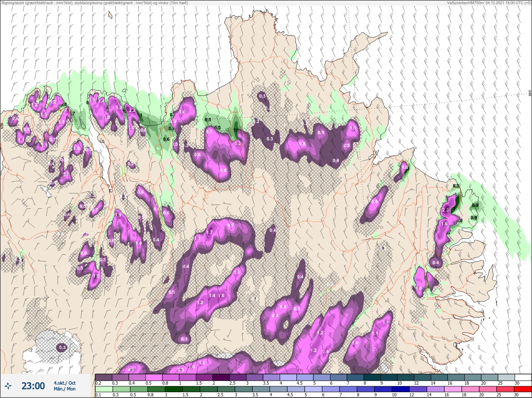Screen dimensions: 532x398
Task: Click the 1.6 value beside 1.4 in central band
Action: (221, 296)
